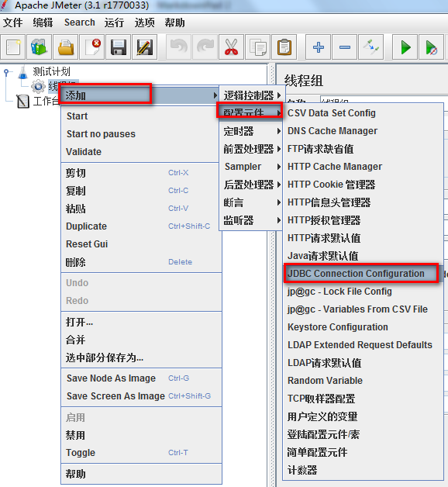The image size is (448, 487).
Task: Click the Open file folder icon
Action: click(x=66, y=47)
